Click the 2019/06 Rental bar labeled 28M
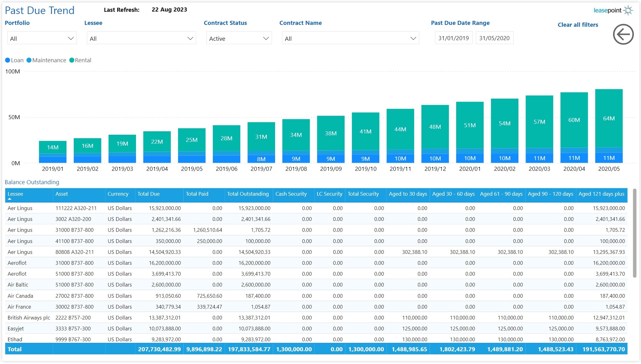The image size is (641, 364). pyautogui.click(x=227, y=138)
